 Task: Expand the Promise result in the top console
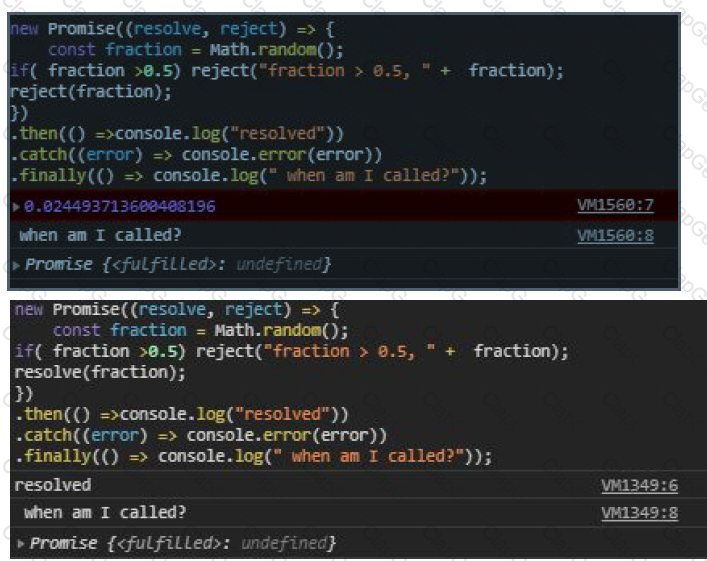click(x=16, y=265)
